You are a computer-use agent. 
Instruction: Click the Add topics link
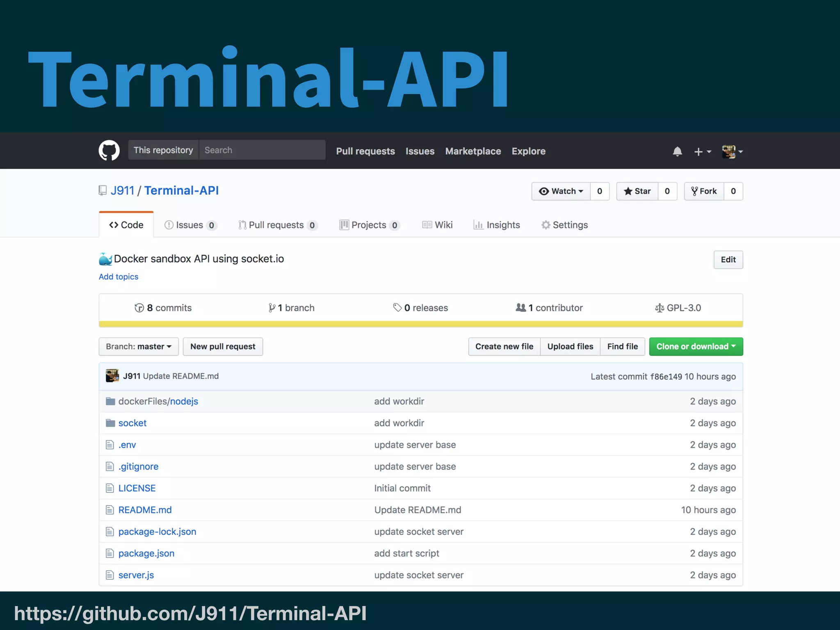[119, 277]
